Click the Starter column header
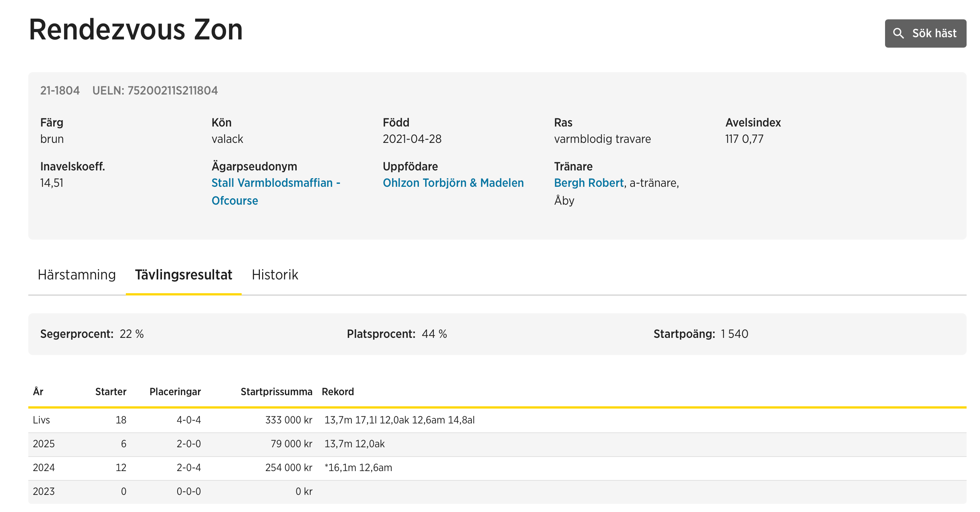 point(111,391)
